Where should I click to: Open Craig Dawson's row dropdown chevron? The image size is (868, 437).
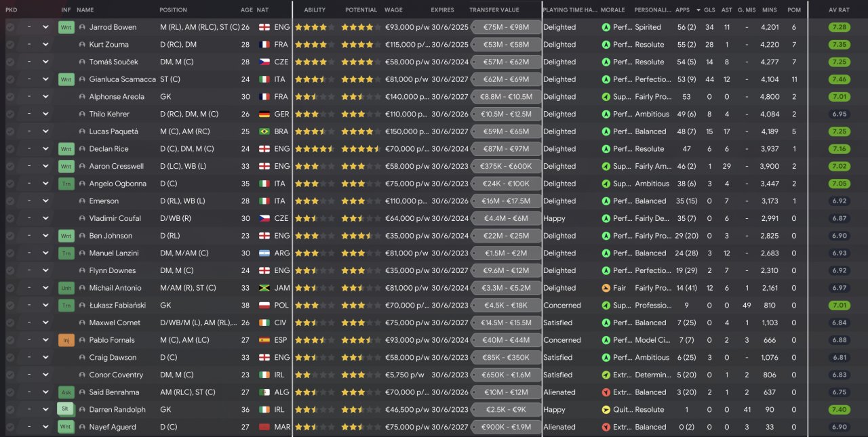click(x=45, y=358)
